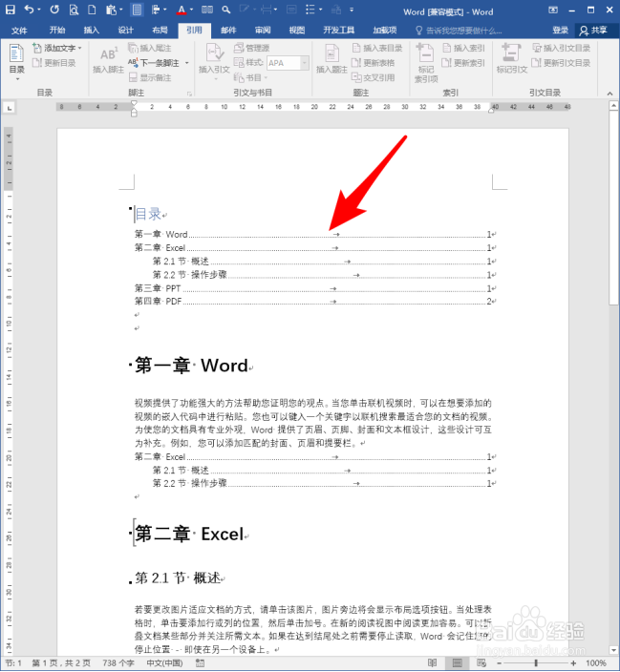Click the Paste clipboard icon
The width and height of the screenshot is (620, 672).
[x=111, y=10]
